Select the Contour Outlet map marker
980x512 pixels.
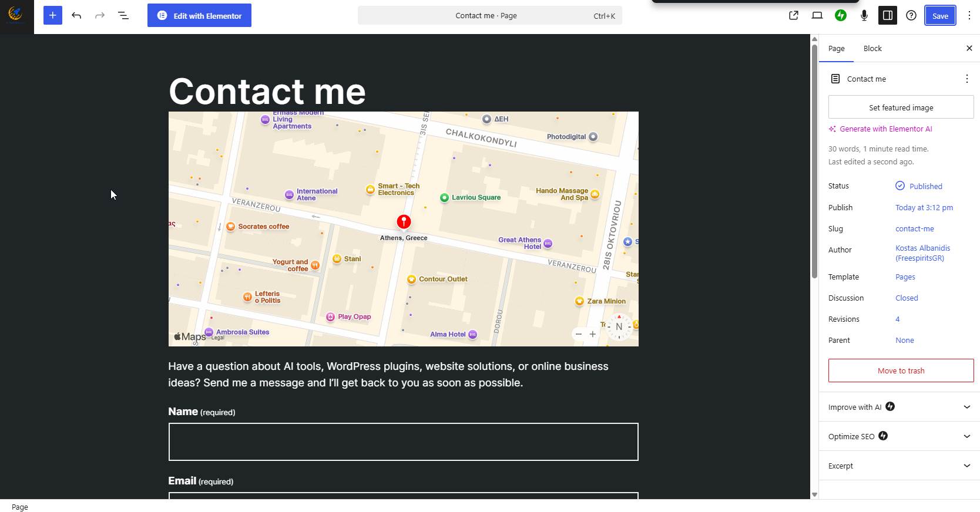(411, 279)
